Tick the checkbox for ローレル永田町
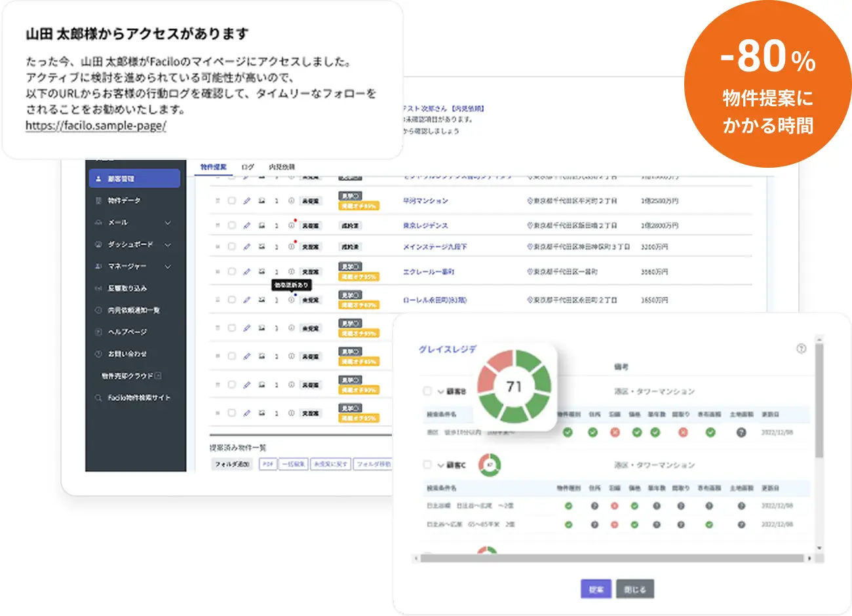Image resolution: width=852 pixels, height=616 pixels. [x=231, y=300]
